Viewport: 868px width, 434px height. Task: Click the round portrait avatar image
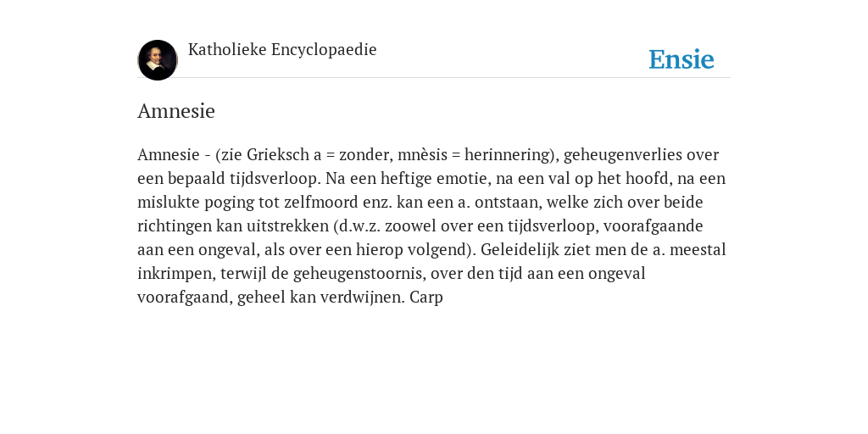(x=157, y=60)
